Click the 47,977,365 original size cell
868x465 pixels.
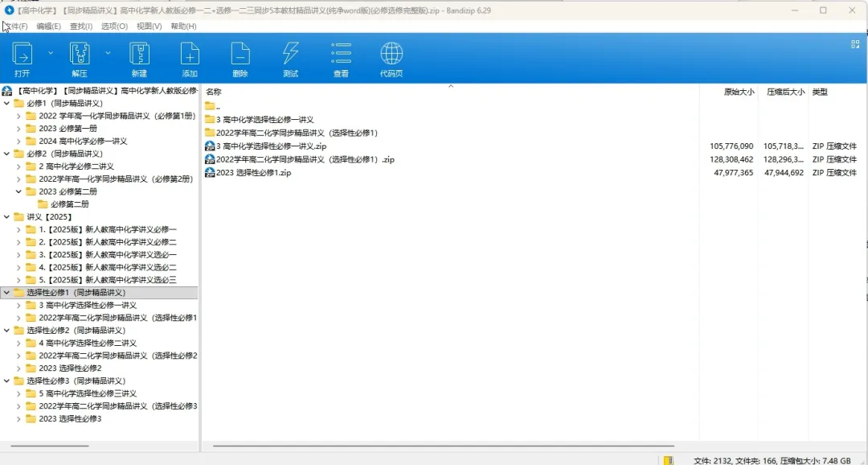point(734,173)
